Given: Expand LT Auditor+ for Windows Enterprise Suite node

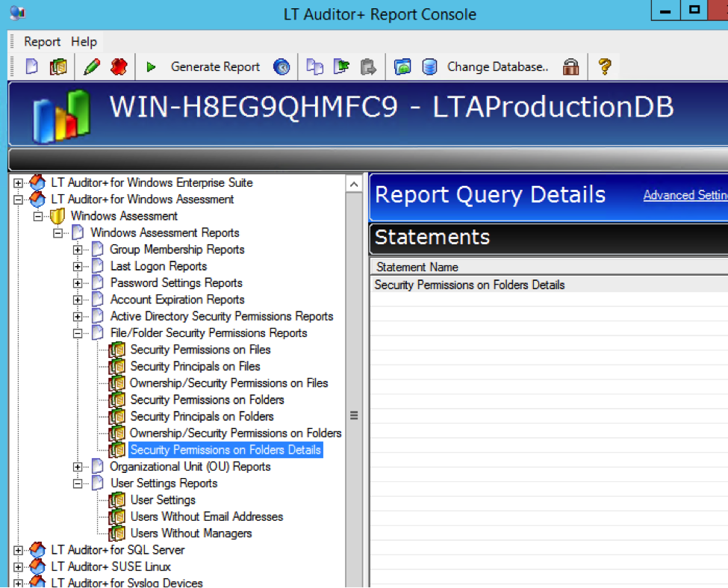Looking at the screenshot, I should point(18,183).
